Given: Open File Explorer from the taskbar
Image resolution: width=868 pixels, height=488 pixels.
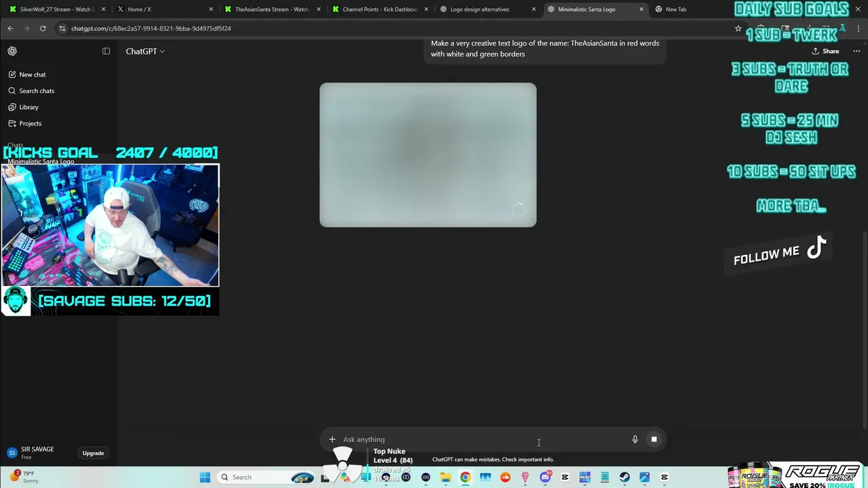Looking at the screenshot, I should coord(446,477).
